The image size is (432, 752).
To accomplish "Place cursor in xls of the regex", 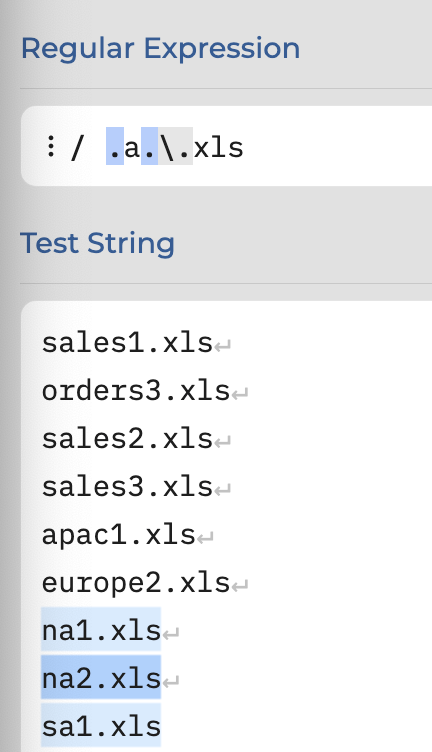I will 219,148.
